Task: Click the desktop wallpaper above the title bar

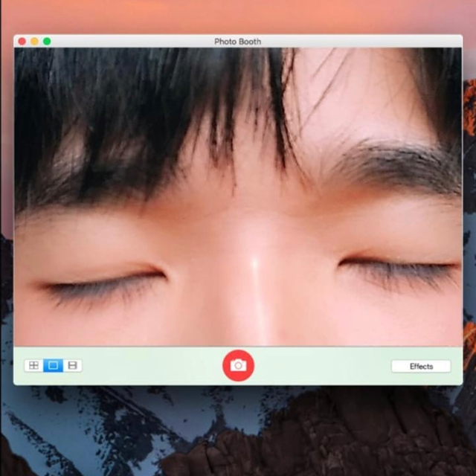Action: (238, 16)
